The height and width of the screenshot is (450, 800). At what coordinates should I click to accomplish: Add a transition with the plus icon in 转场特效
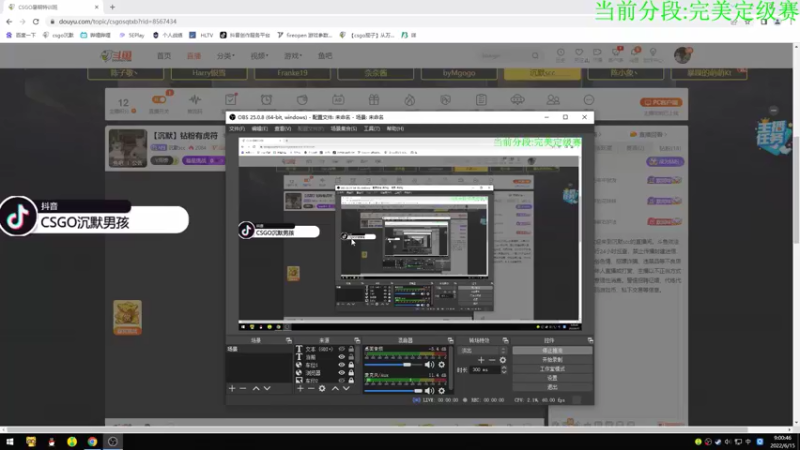pos(481,360)
